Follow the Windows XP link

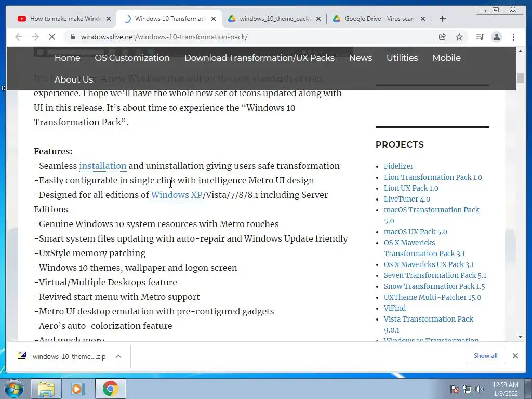[x=177, y=195]
